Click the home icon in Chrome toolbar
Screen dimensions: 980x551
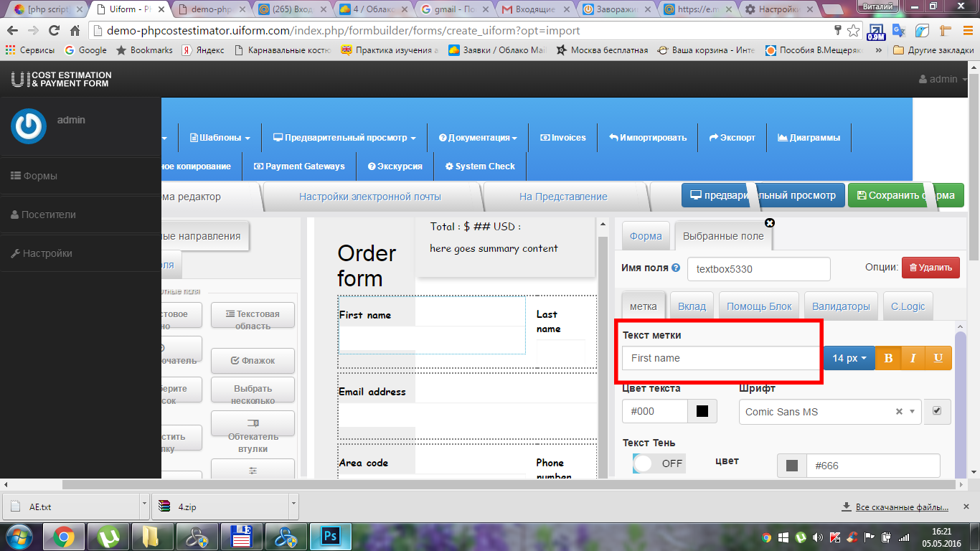click(75, 31)
